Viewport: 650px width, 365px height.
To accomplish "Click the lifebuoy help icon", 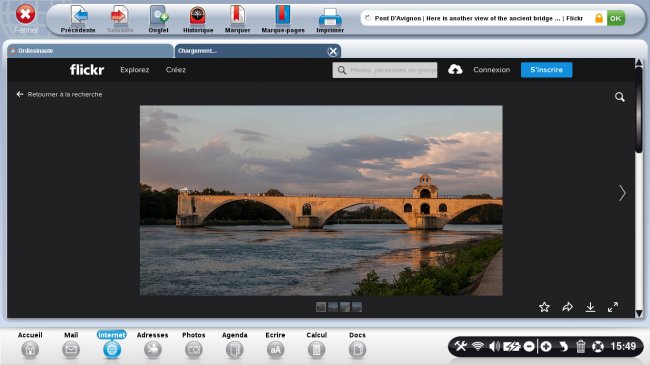I will click(x=598, y=346).
